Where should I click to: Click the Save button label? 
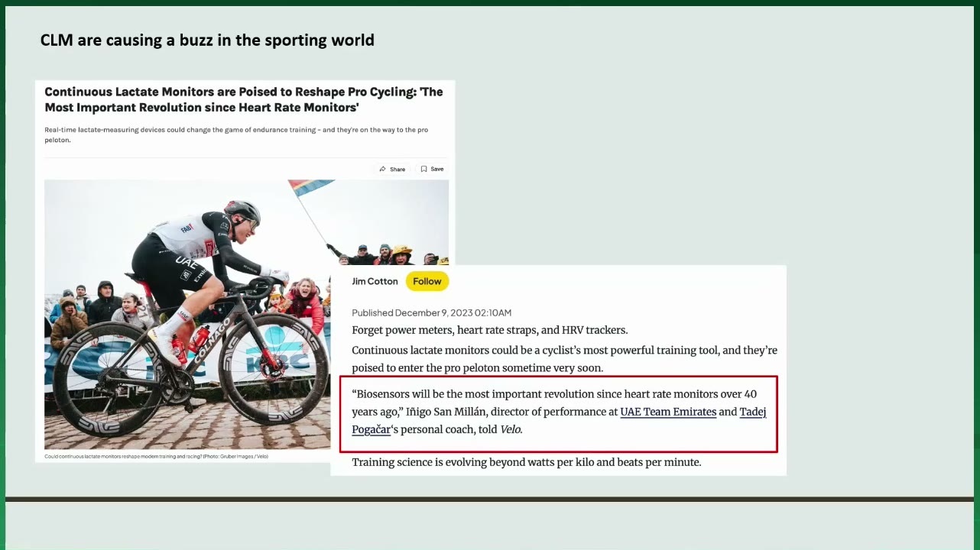[436, 169]
